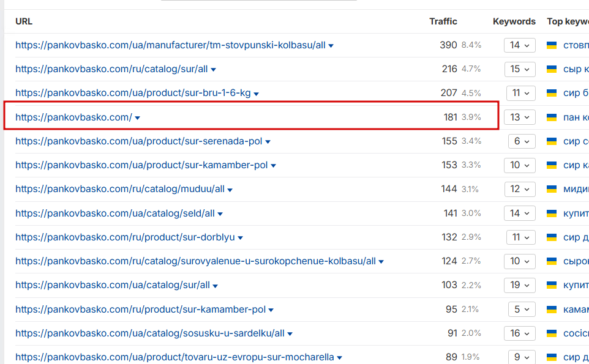Expand arrow next to ru sur-kamamber-pol URL
589x364 pixels.
point(271,310)
